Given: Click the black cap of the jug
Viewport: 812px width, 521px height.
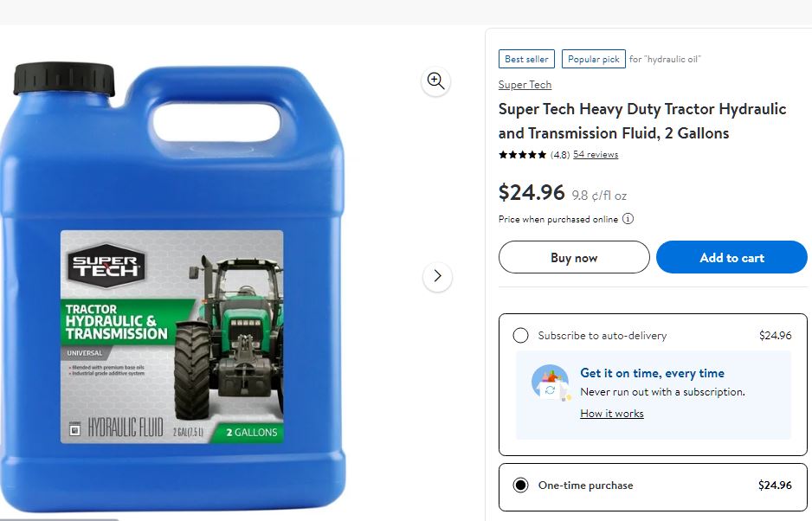Looking at the screenshot, I should click(x=64, y=78).
